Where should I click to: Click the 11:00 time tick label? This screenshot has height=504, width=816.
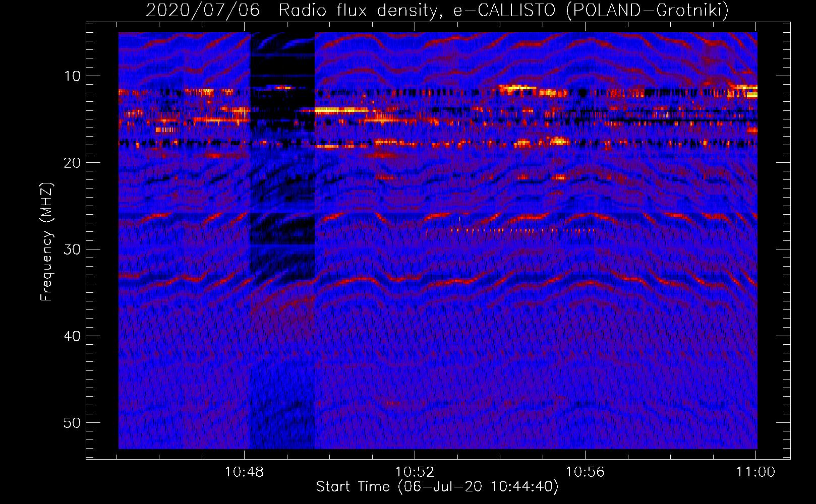click(x=755, y=472)
